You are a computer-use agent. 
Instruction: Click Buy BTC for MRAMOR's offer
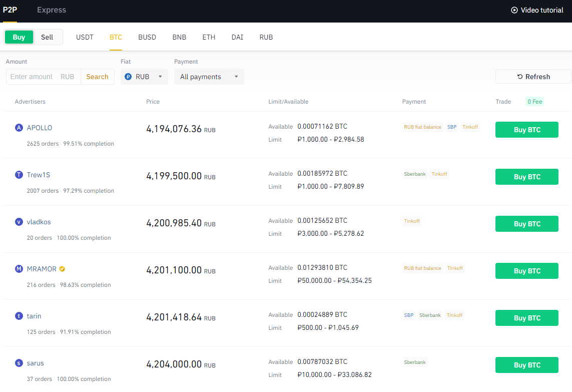526,271
